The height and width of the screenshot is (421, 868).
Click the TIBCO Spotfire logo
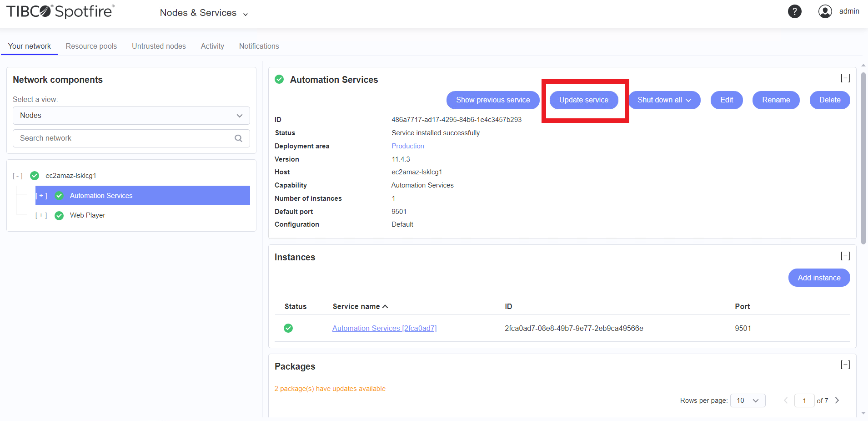(x=60, y=11)
